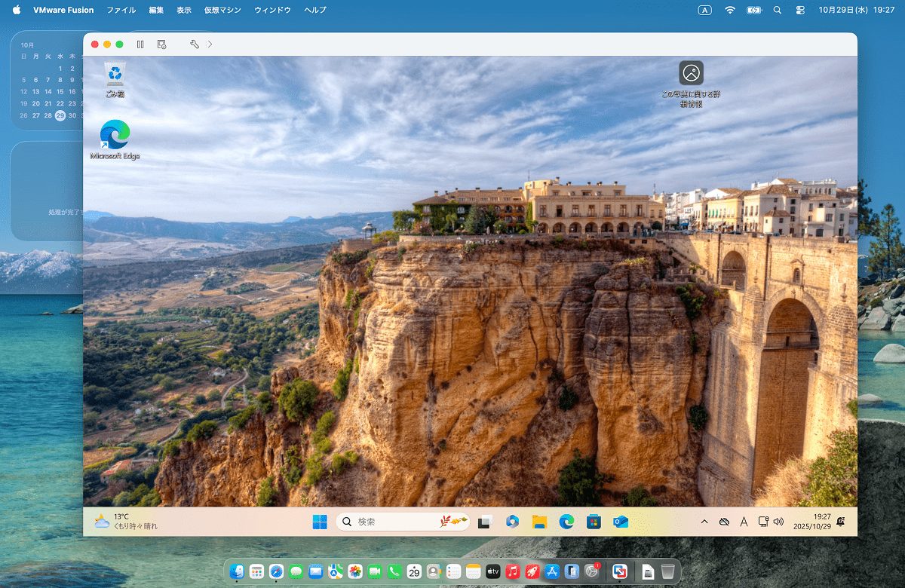The image size is (905, 588).
Task: Open the ヘルプ menu
Action: tap(315, 10)
